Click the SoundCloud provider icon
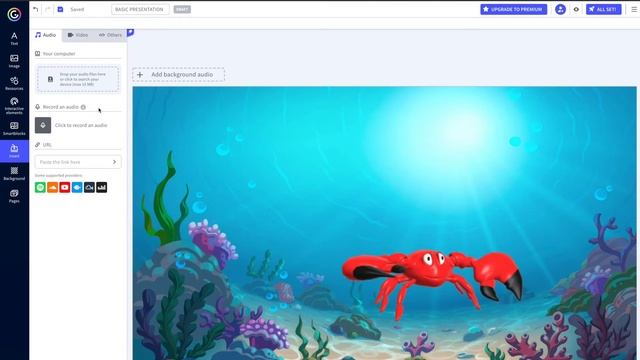The image size is (640, 360). (52, 187)
